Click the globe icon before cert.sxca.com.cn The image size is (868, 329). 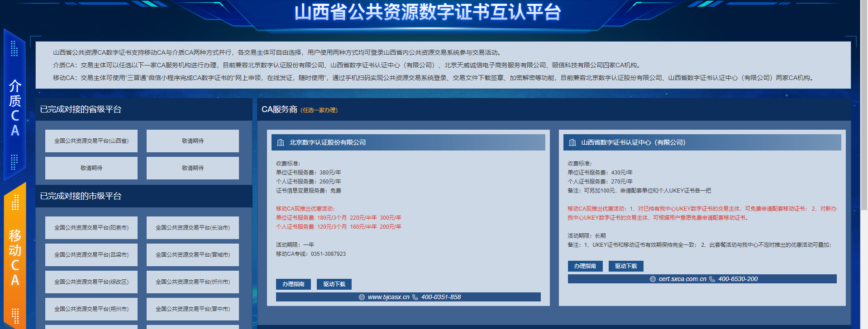pos(653,279)
